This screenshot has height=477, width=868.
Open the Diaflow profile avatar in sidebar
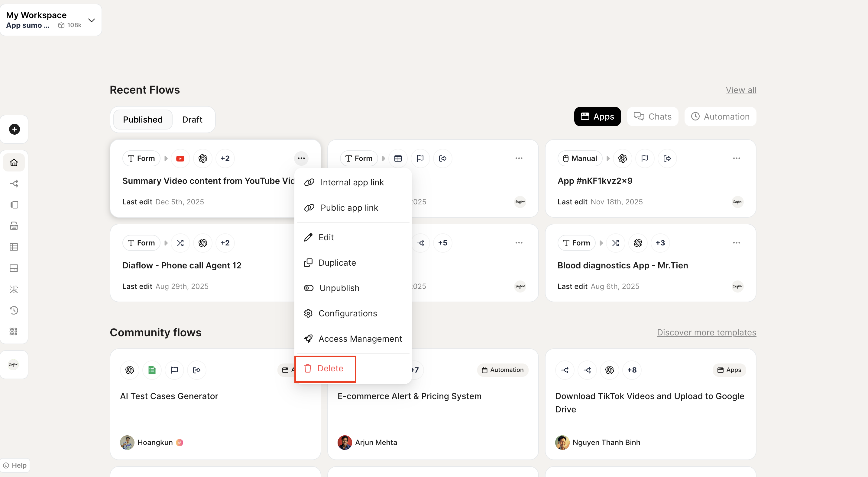(x=14, y=365)
